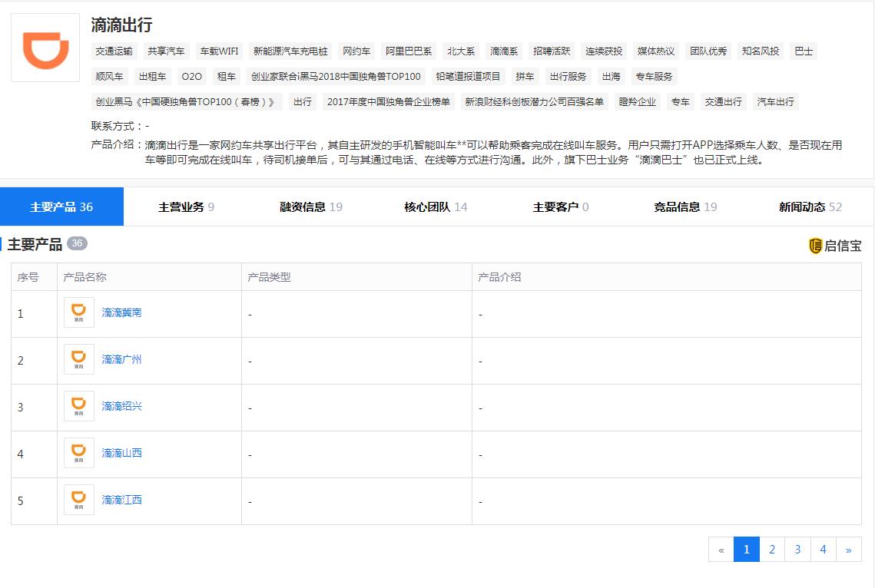This screenshot has width=875, height=588.
Task: Open the 新闻动态 tab
Action: click(x=810, y=206)
